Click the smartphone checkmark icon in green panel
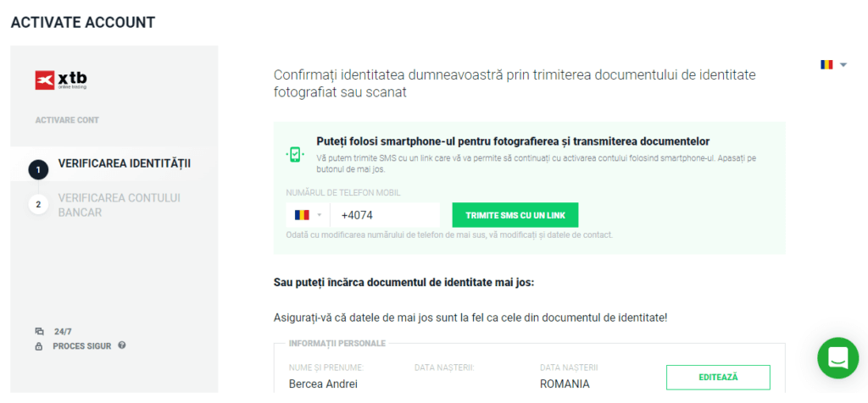The width and height of the screenshot is (868, 403). pyautogui.click(x=294, y=154)
